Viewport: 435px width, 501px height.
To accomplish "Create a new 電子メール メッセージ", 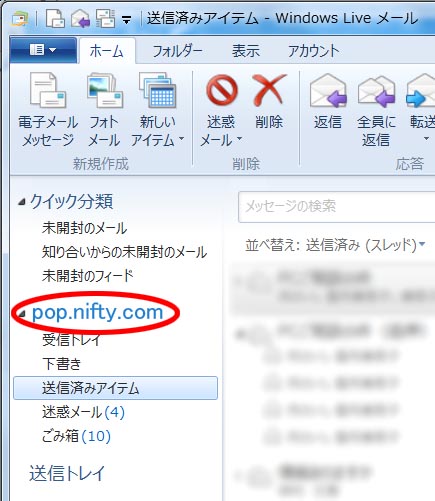I will coord(48,110).
